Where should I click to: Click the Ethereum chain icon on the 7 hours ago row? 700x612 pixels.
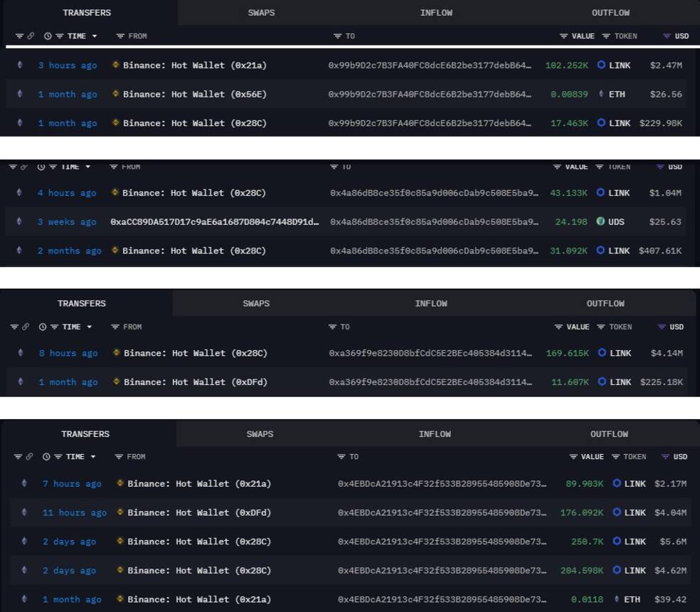point(24,483)
